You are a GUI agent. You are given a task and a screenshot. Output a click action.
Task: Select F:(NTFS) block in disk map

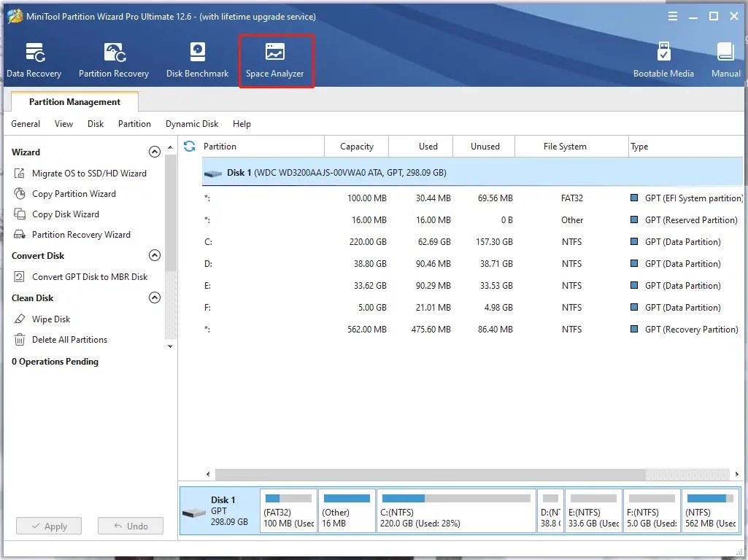[652, 511]
